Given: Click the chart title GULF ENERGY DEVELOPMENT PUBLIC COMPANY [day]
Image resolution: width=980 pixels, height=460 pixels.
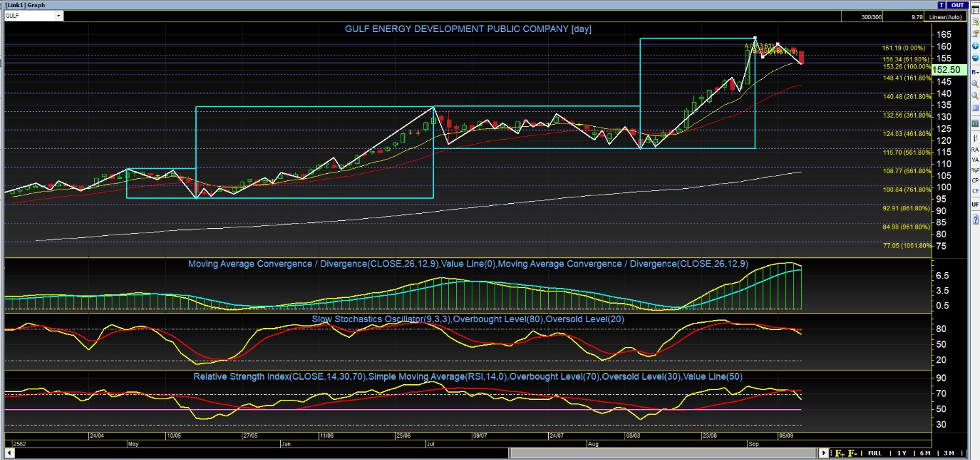Looking at the screenshot, I should (x=468, y=29).
